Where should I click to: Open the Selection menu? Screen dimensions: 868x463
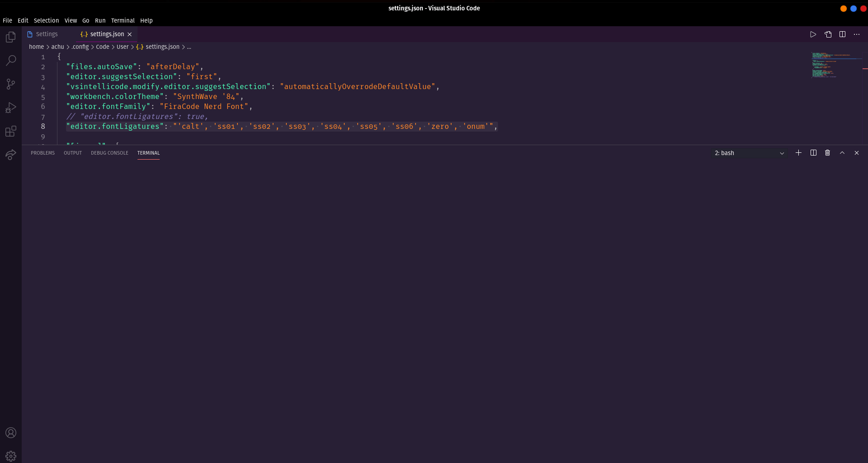pos(46,20)
